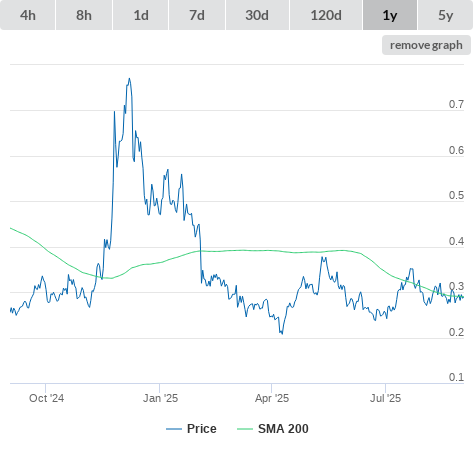Choose the 1d time range tab
The image size is (474, 455).
point(141,15)
